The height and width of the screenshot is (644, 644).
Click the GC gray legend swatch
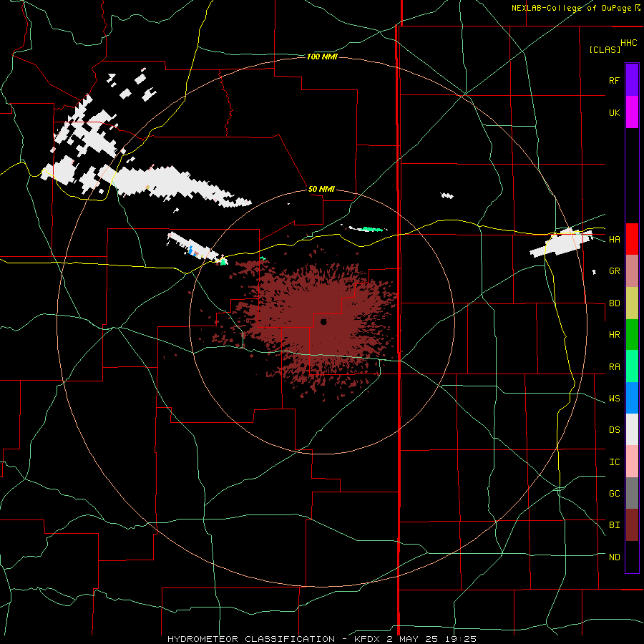(x=632, y=493)
